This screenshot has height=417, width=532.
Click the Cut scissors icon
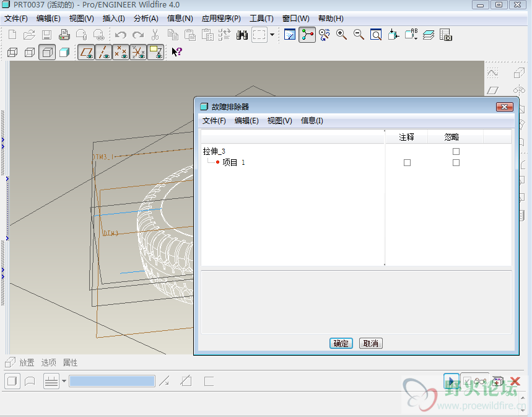[155, 35]
